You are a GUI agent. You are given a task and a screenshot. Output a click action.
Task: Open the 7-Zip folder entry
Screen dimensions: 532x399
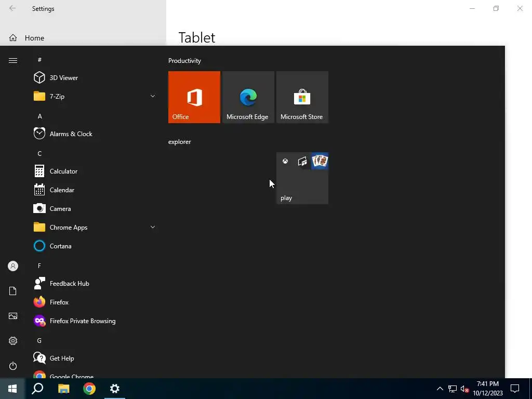(95, 96)
